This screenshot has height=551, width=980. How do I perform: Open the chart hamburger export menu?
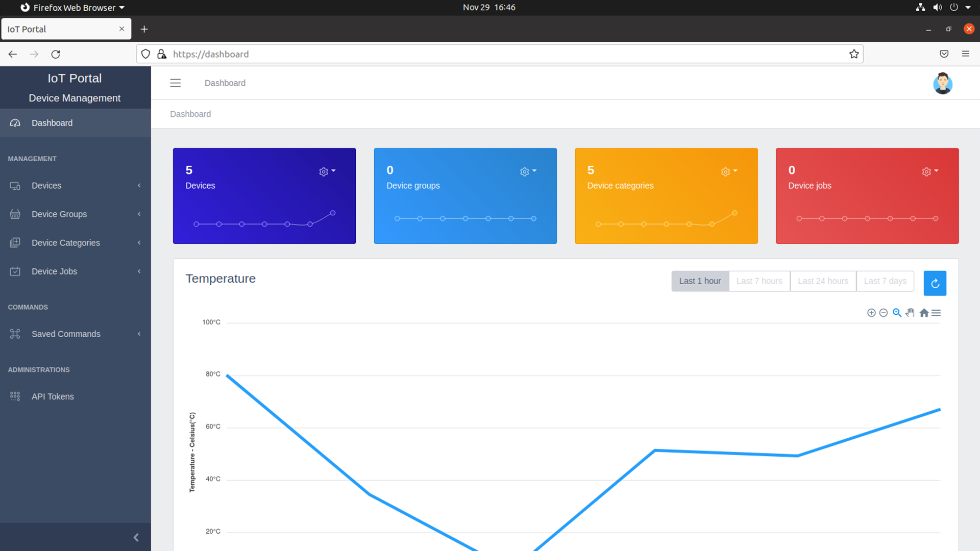(x=936, y=313)
